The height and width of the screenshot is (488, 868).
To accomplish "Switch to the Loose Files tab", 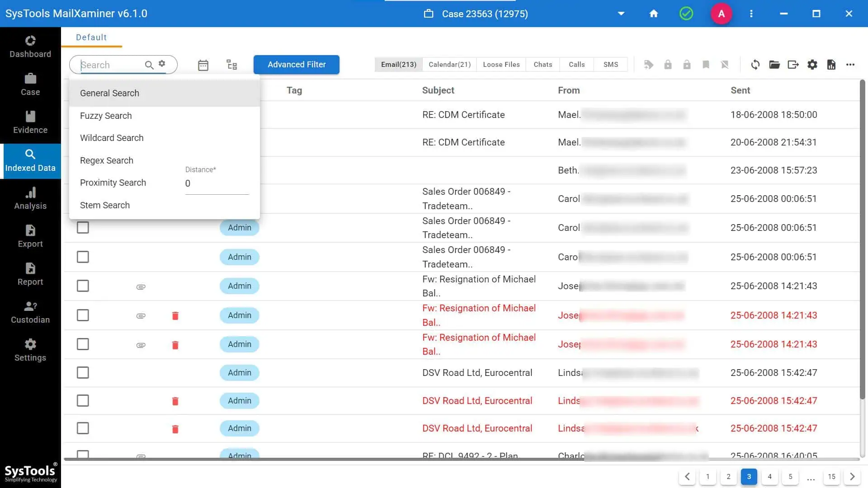I will [501, 65].
